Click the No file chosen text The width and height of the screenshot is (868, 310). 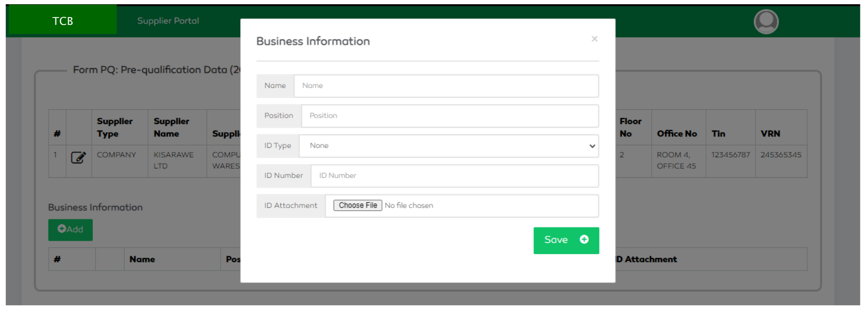(x=409, y=206)
